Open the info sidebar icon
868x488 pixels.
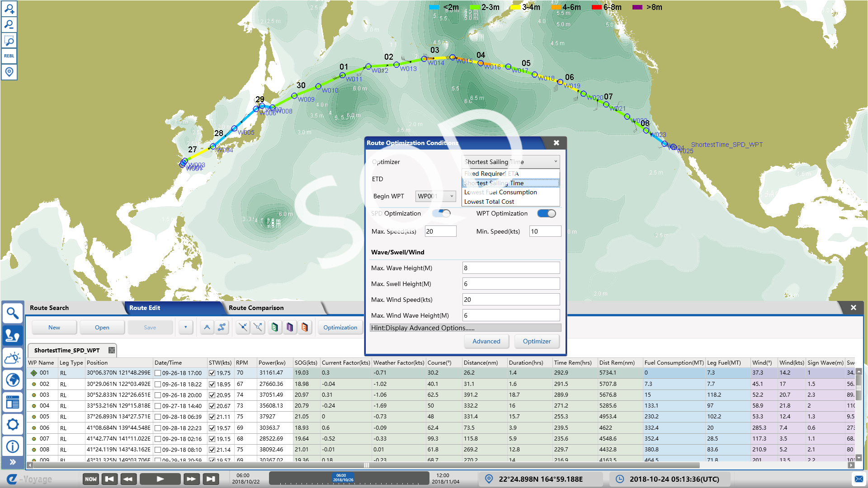[x=13, y=446]
